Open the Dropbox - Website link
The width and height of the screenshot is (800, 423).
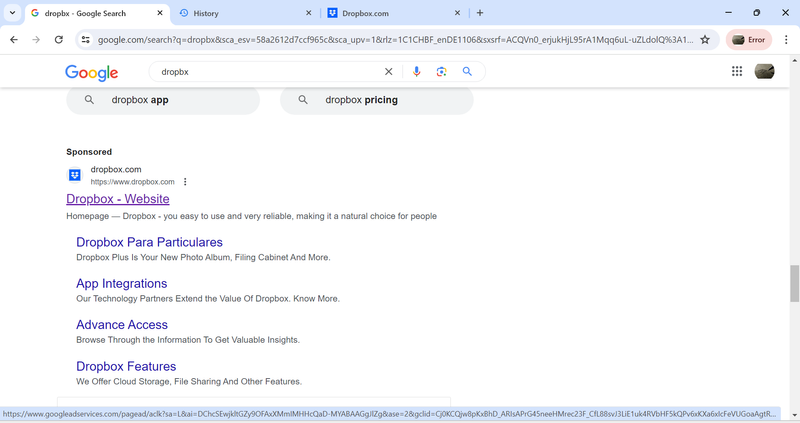[x=118, y=199]
